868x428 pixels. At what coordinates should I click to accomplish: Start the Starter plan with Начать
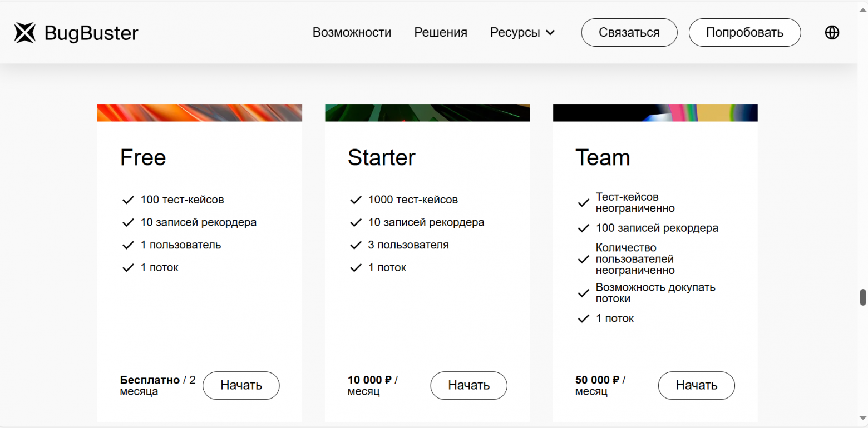click(x=468, y=385)
